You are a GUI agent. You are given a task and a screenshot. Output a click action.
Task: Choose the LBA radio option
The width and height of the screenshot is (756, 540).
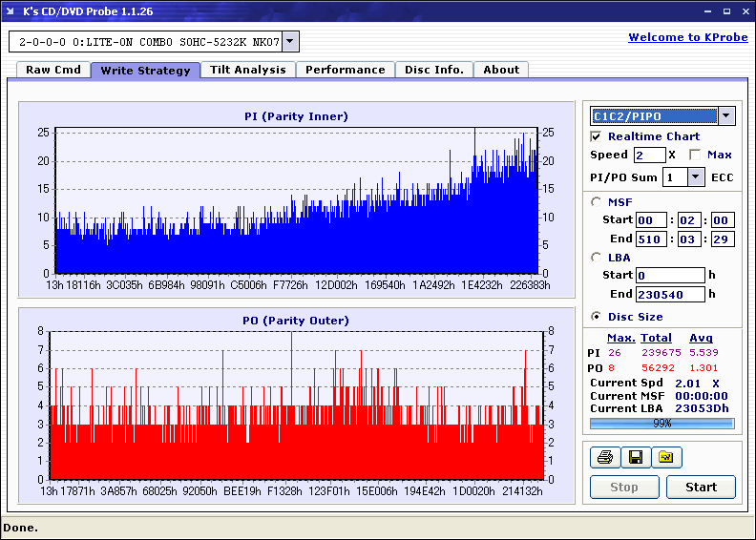597,257
